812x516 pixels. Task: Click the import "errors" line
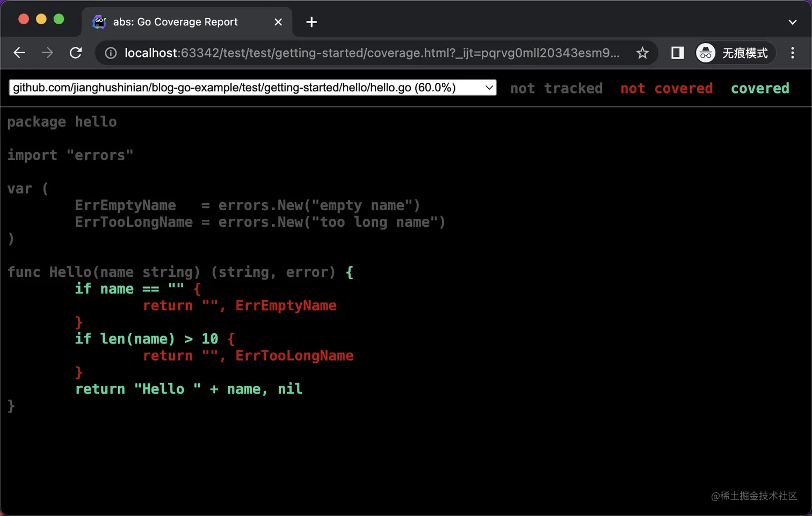click(x=70, y=155)
